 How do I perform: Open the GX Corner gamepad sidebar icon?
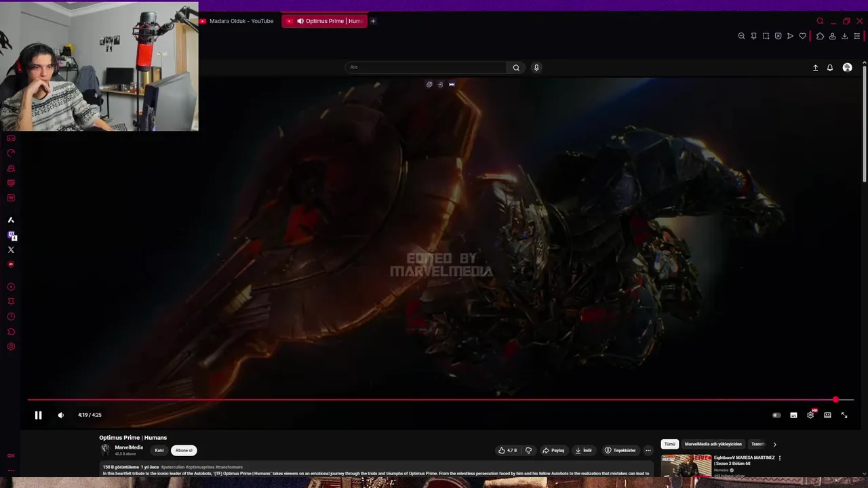coord(11,138)
